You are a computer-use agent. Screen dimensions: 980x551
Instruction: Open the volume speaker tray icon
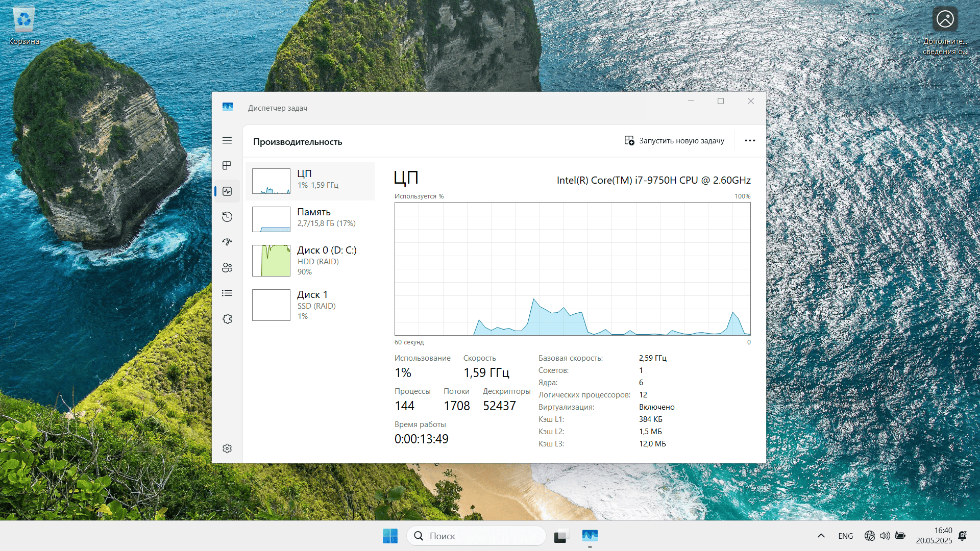pos(885,536)
